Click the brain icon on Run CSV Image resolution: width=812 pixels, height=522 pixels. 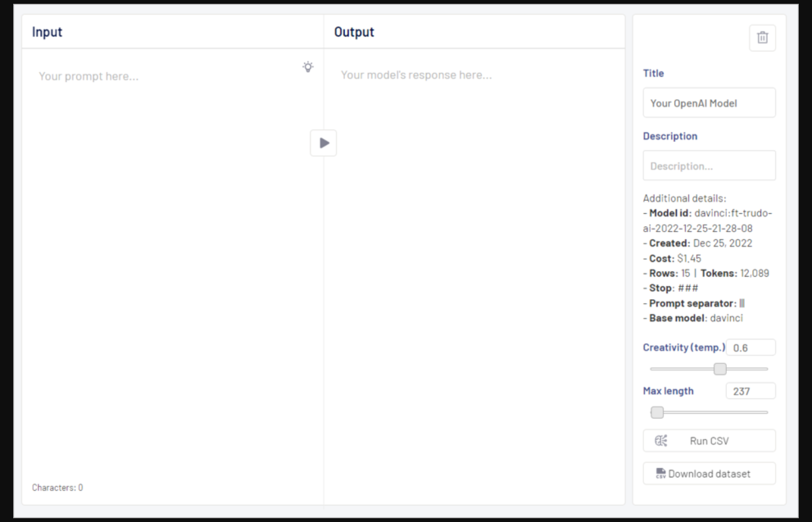point(661,441)
